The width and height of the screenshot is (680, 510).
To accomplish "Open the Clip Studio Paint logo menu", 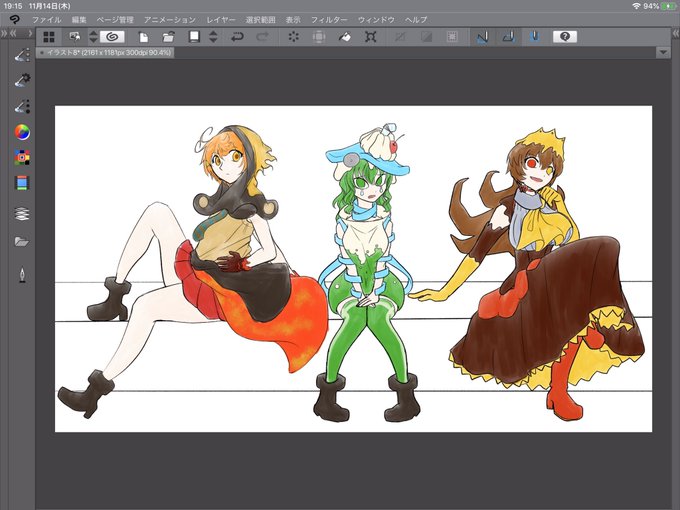I will pyautogui.click(x=14, y=20).
